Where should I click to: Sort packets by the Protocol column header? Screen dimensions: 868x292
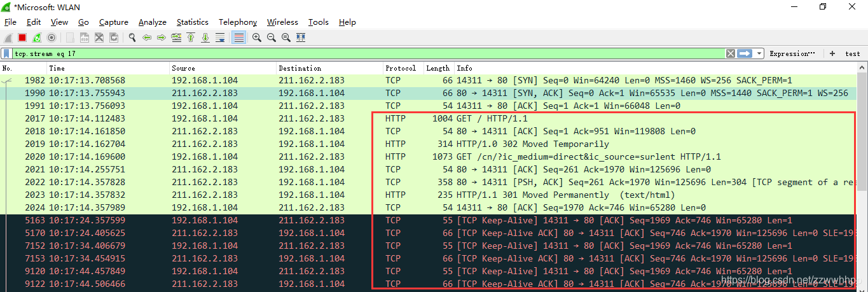[x=401, y=68]
